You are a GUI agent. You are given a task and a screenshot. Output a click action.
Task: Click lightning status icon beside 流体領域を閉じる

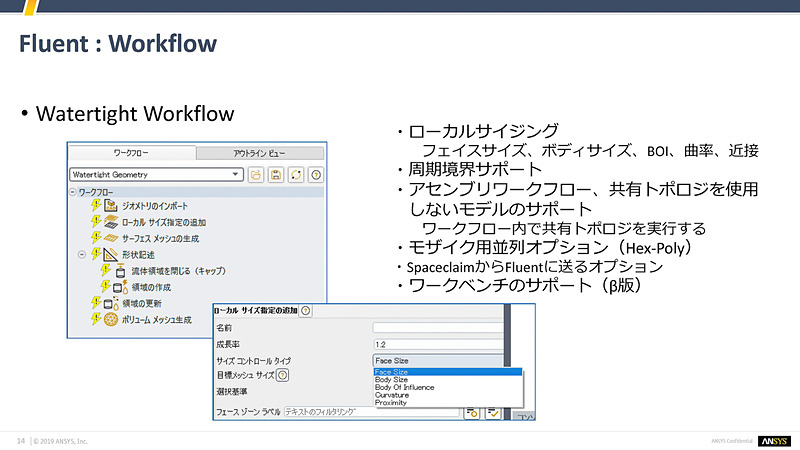(106, 270)
